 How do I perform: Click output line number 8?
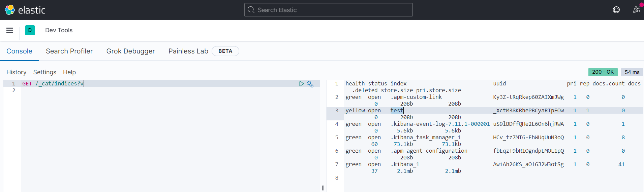click(x=337, y=178)
